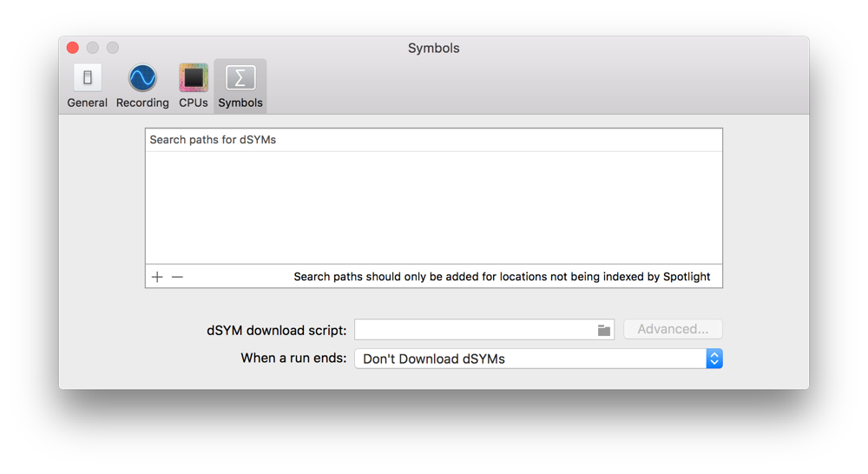The height and width of the screenshot is (474, 868).
Task: Click the "Recording" tab label
Action: click(142, 102)
